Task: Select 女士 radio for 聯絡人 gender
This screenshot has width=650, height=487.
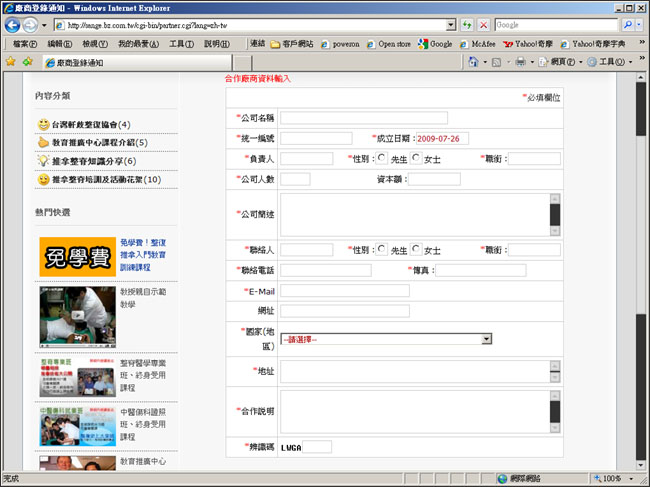Action: coord(416,249)
